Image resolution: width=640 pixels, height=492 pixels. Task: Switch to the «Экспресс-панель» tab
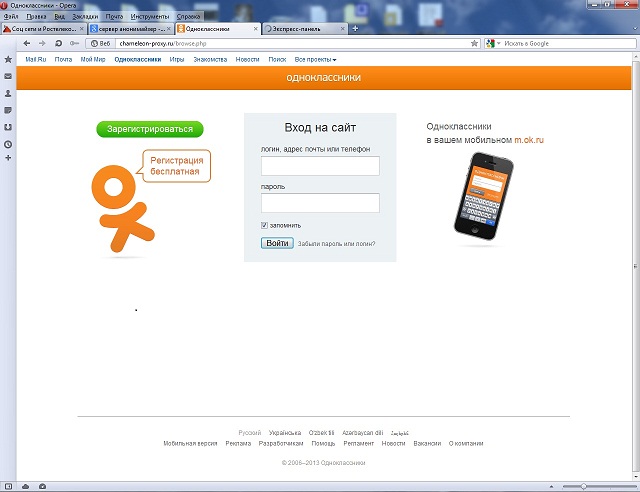[298, 30]
